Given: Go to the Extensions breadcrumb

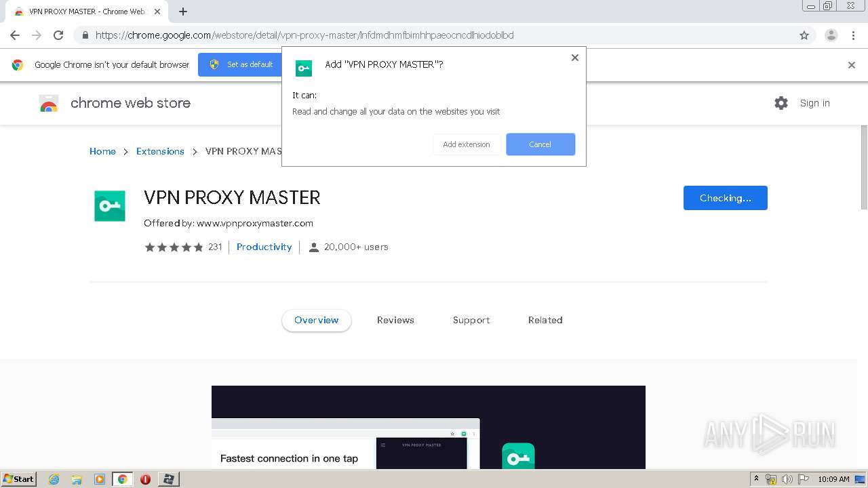Looking at the screenshot, I should (x=160, y=151).
